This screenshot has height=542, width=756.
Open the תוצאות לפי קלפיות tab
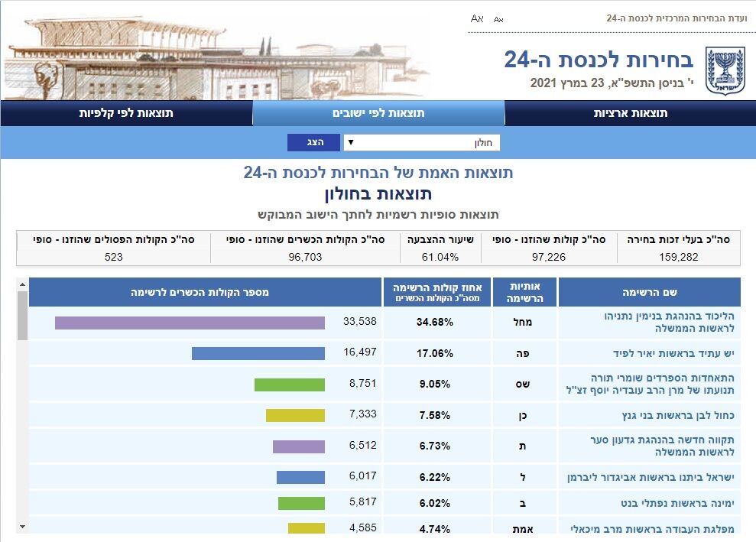tap(126, 113)
